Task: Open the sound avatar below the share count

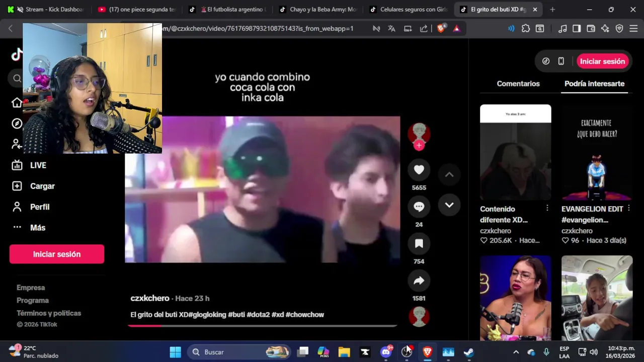Action: tap(419, 317)
